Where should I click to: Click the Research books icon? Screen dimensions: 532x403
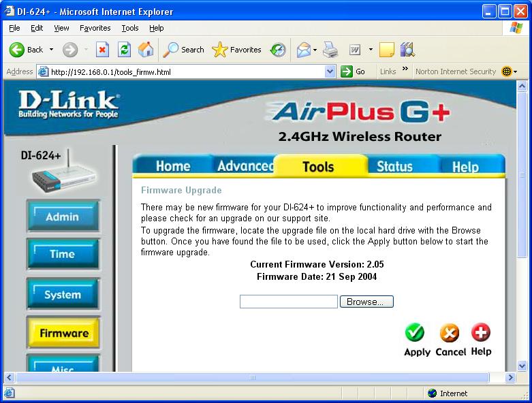point(407,50)
